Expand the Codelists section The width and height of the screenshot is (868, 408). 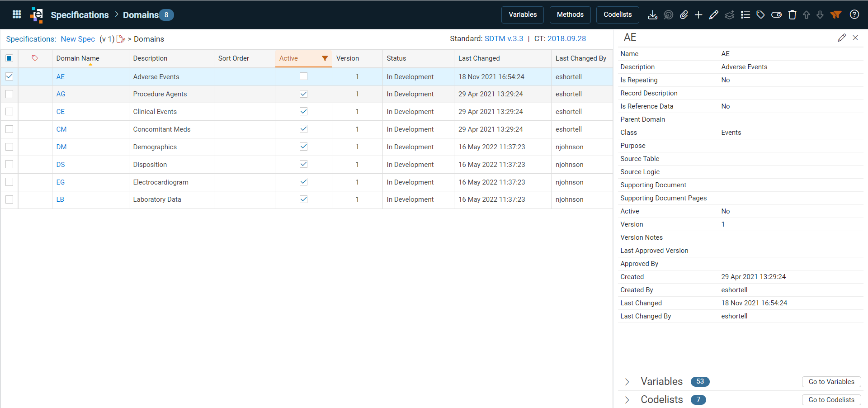tap(627, 400)
